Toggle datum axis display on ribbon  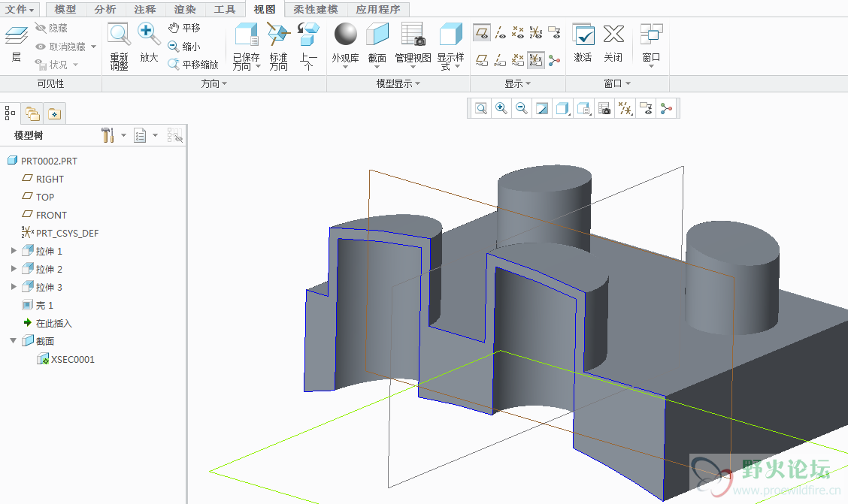tap(500, 32)
